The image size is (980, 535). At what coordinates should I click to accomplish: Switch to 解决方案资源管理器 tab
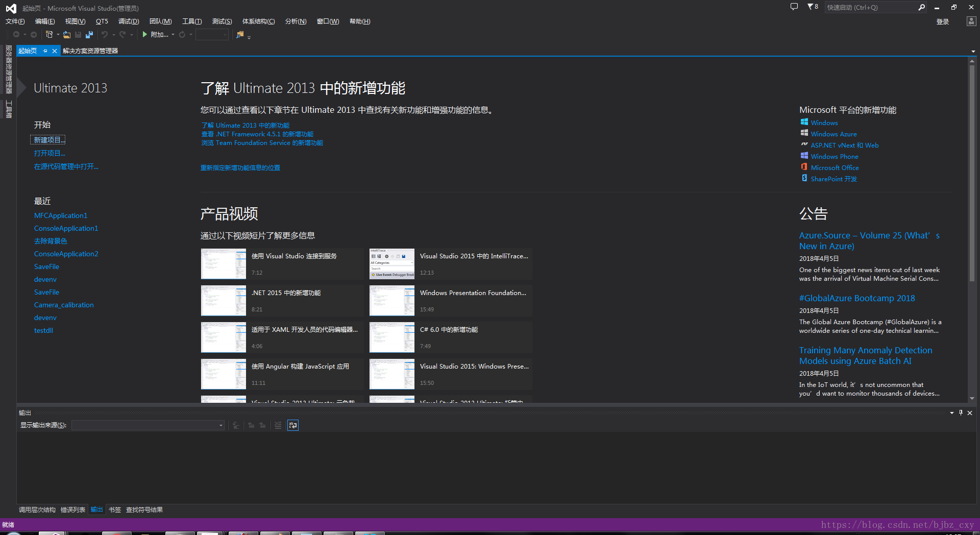(x=90, y=51)
